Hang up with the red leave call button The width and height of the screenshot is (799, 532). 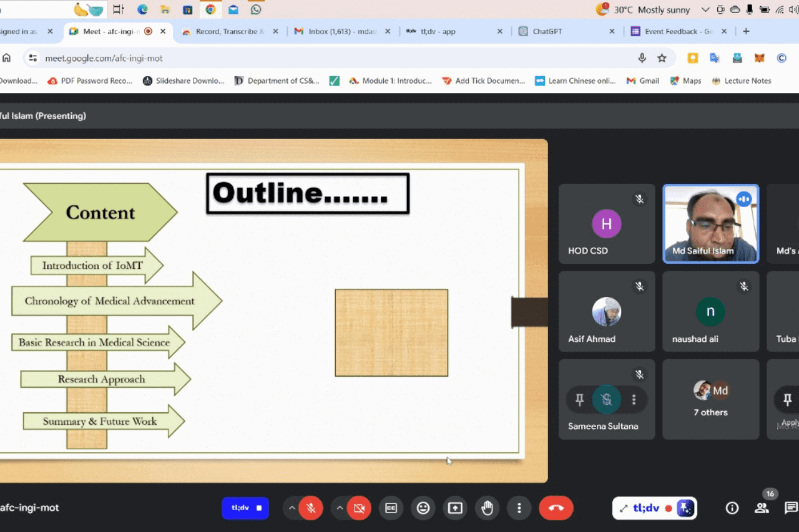(x=556, y=508)
